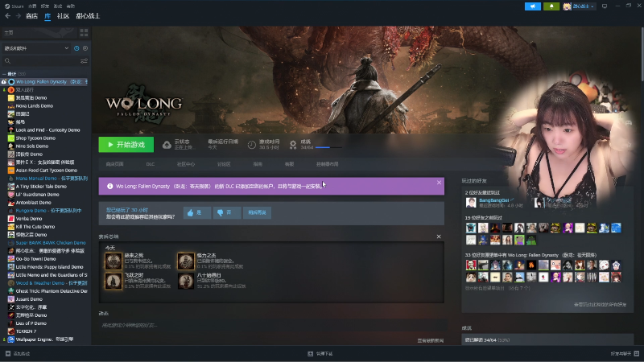Viewport: 644px width, 362px height.
Task: Open the 社区中心 community hub tab
Action: (186, 164)
